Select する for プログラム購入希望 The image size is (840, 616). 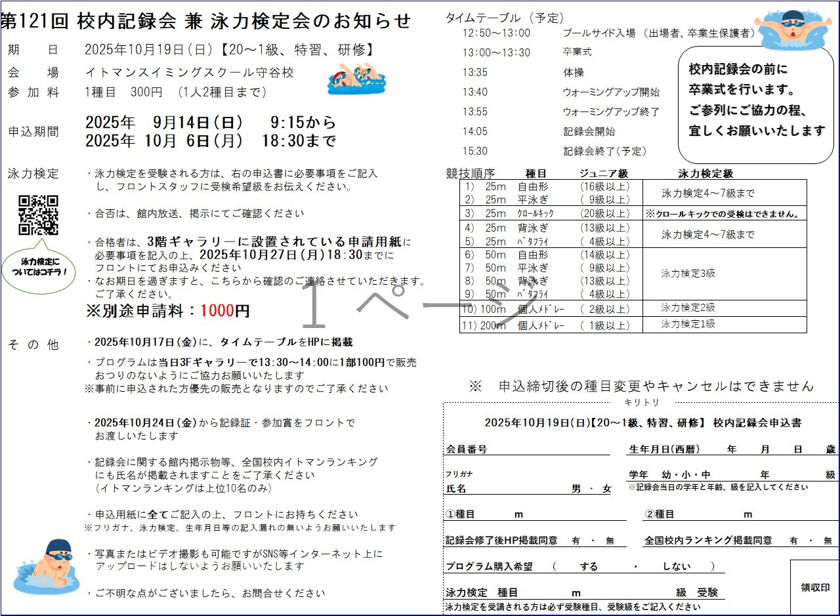pyautogui.click(x=589, y=566)
